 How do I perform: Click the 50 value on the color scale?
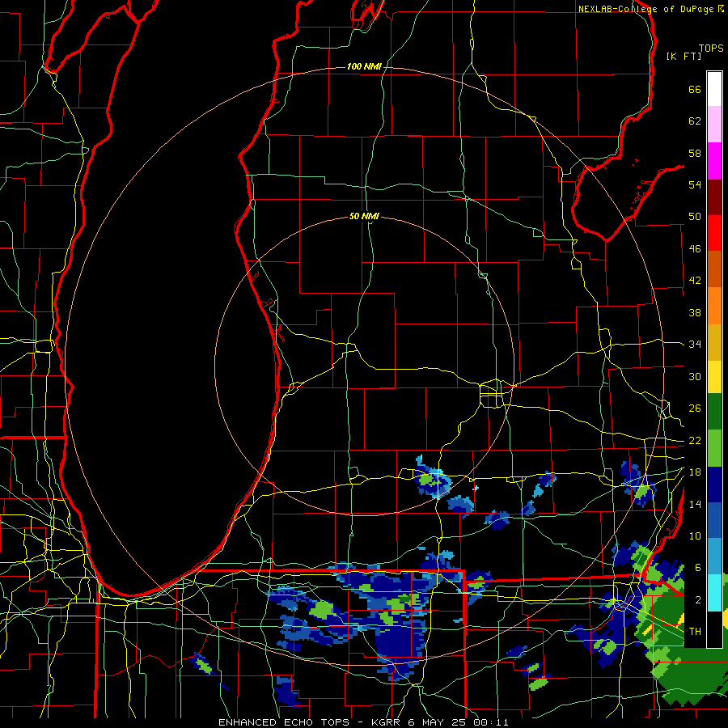[x=695, y=217]
